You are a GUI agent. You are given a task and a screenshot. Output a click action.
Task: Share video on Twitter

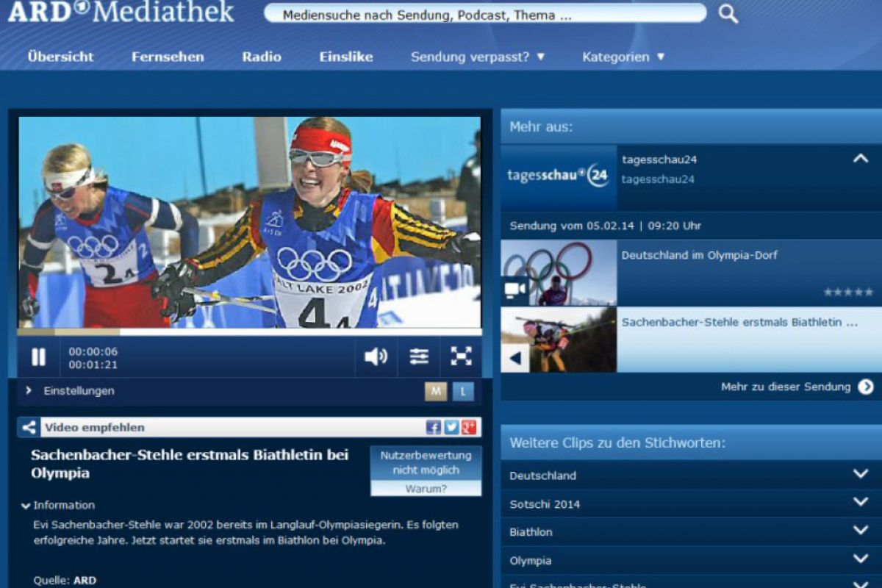451,428
